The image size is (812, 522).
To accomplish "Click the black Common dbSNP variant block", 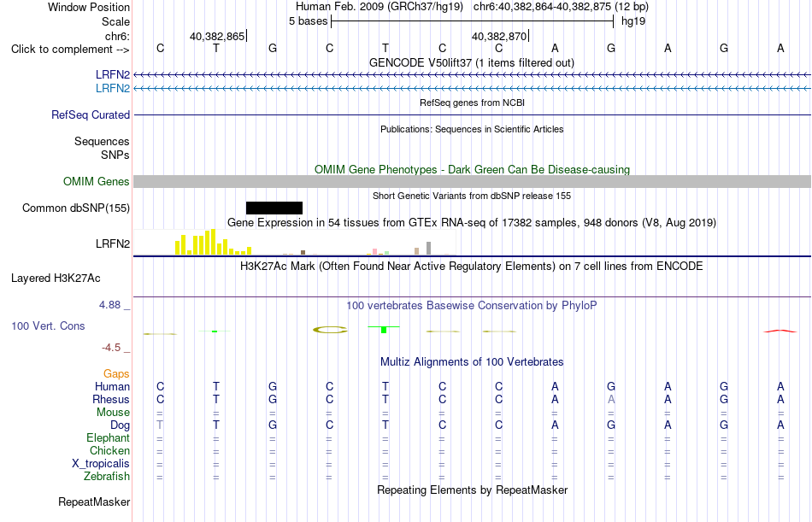I will 274,208.
